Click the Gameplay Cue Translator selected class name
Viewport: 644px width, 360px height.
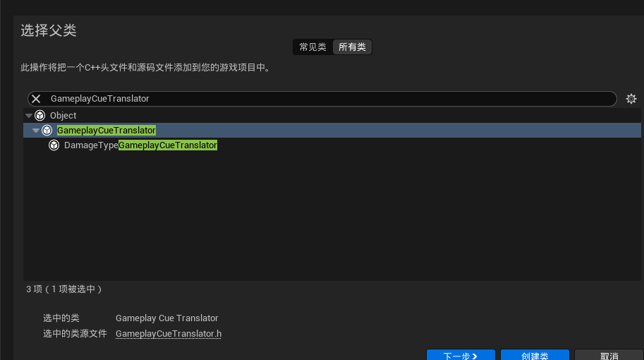[x=166, y=318]
